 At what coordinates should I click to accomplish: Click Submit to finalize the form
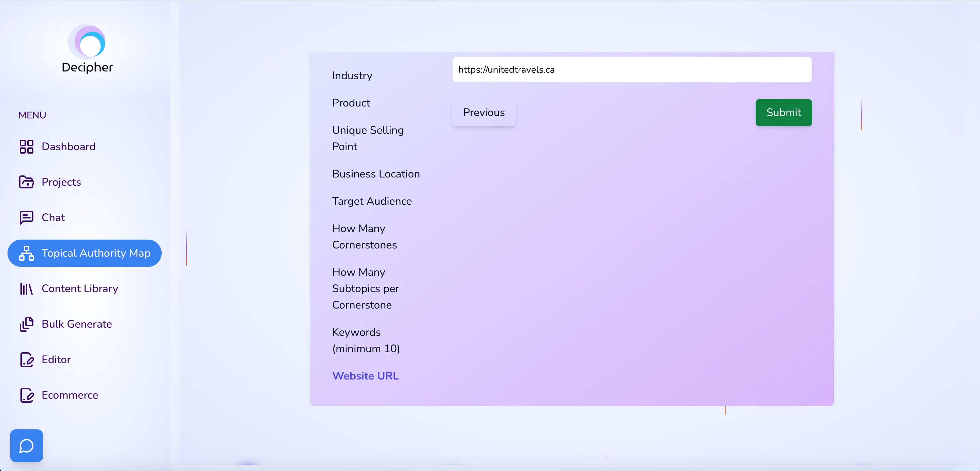pos(784,113)
